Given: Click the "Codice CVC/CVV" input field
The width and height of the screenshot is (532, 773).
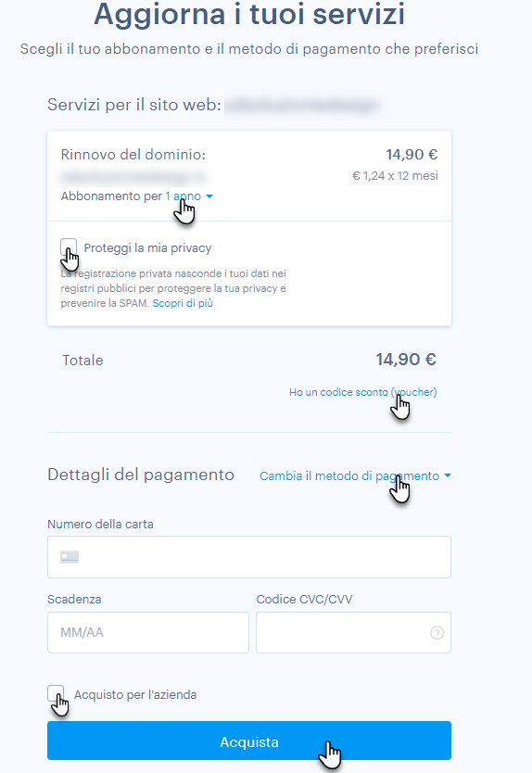Looking at the screenshot, I should (353, 632).
